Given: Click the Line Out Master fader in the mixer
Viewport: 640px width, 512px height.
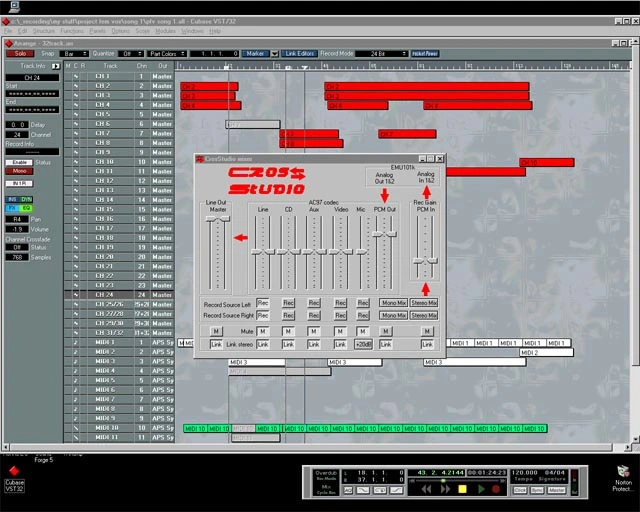Looking at the screenshot, I should [217, 219].
